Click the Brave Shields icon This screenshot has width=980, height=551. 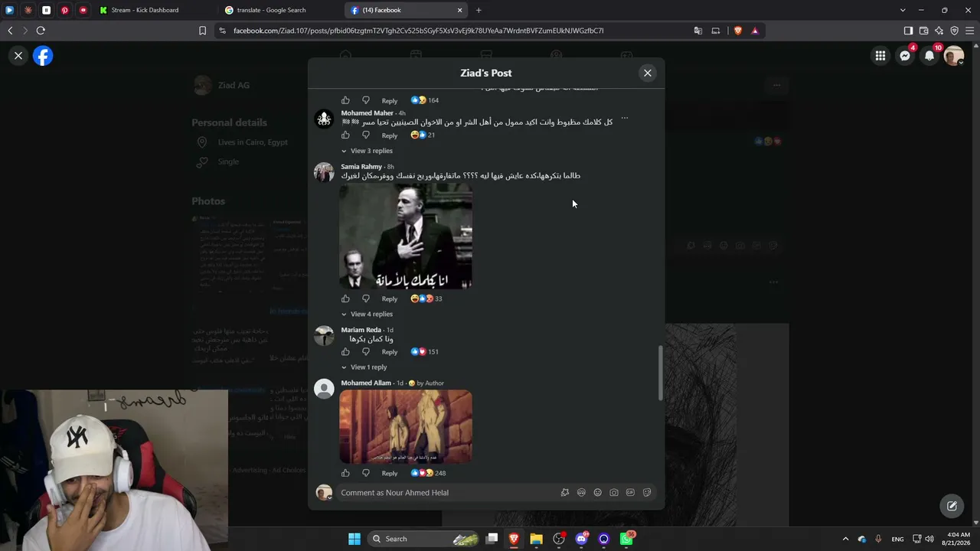coord(738,31)
